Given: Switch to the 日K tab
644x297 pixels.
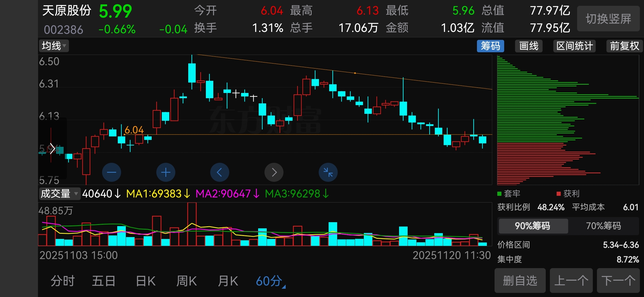Looking at the screenshot, I should [146, 281].
